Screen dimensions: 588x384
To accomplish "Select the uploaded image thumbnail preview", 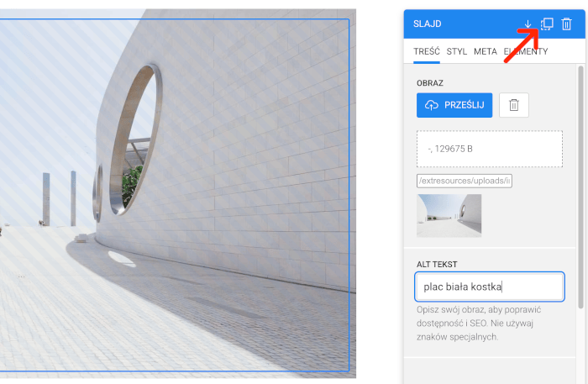I will tap(449, 215).
